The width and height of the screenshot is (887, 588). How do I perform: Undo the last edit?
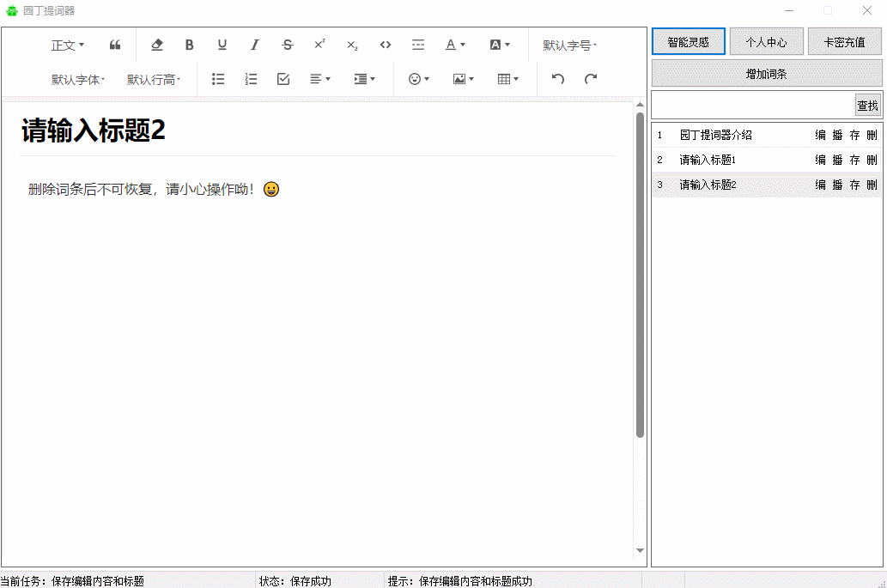coord(557,78)
